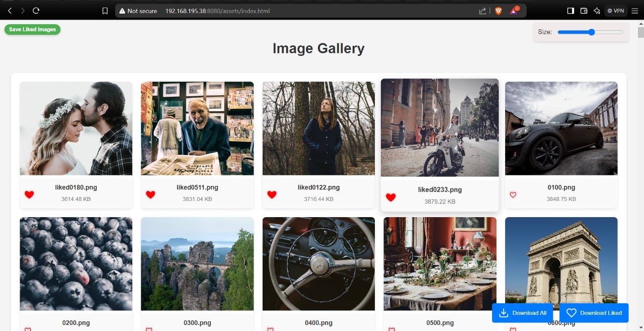Image resolution: width=644 pixels, height=331 pixels.
Task: Bookmark this page using the bookmark icon
Action: coord(105,11)
